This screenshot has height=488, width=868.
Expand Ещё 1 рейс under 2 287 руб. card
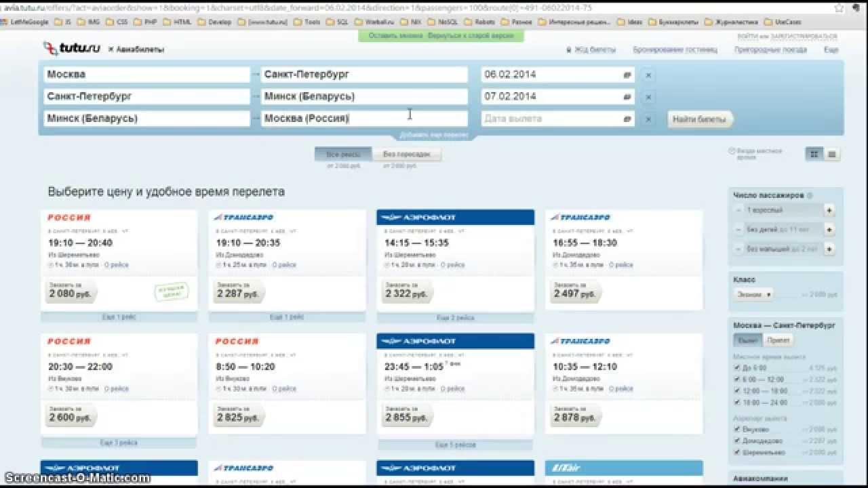coord(286,317)
